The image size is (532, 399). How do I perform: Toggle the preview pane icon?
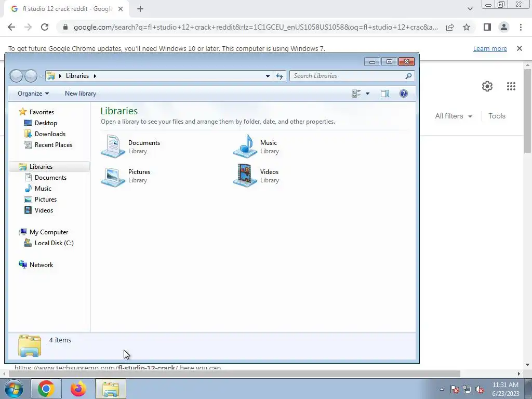385,94
